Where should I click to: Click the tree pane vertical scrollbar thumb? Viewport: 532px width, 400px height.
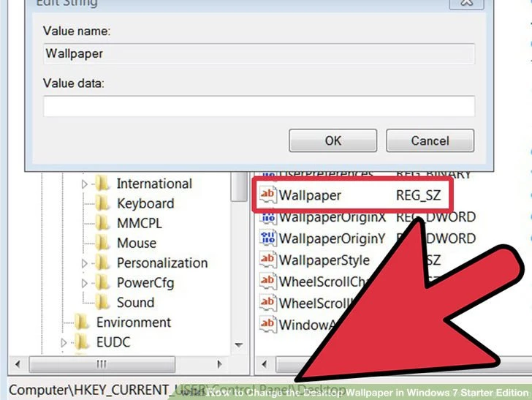(x=239, y=186)
